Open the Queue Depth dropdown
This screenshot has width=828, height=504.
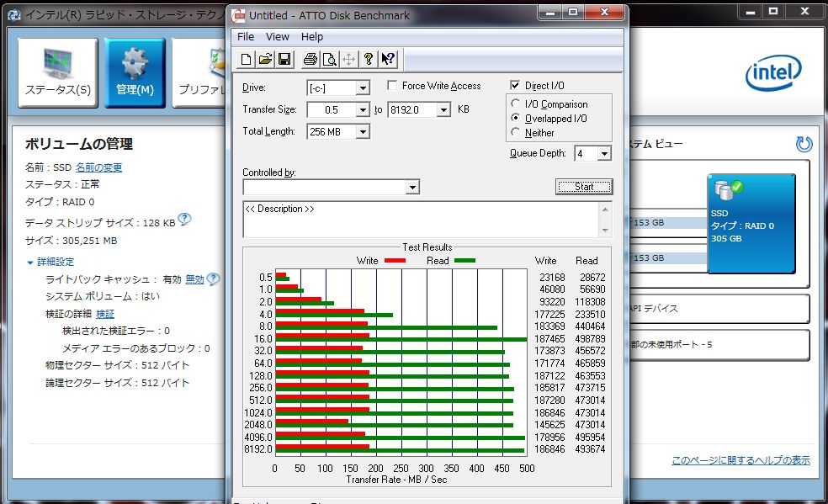tap(603, 154)
